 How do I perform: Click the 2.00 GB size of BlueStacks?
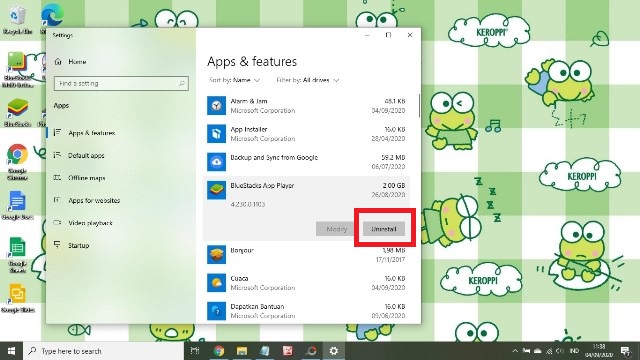393,186
